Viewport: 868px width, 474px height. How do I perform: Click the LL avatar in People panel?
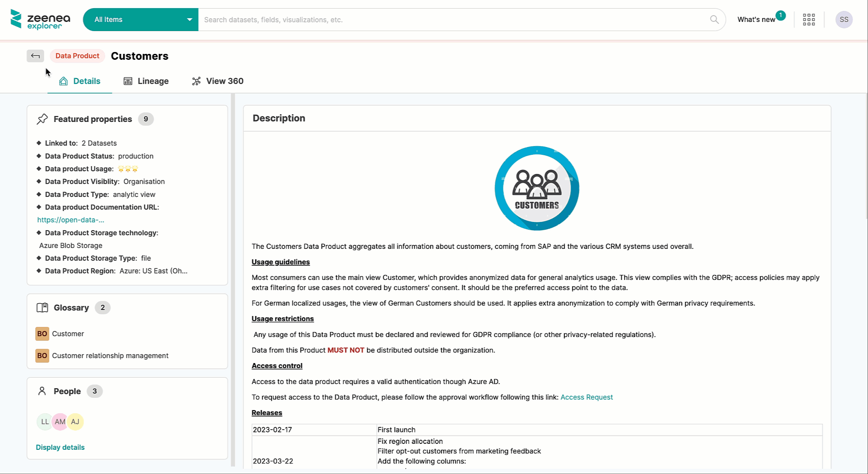[44, 421]
